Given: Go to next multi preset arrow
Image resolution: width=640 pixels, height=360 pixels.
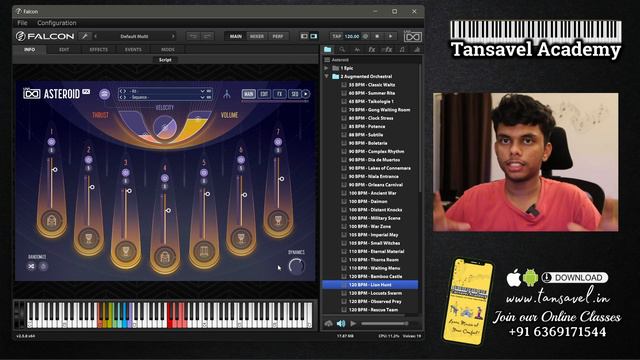Looking at the screenshot, I should point(173,36).
